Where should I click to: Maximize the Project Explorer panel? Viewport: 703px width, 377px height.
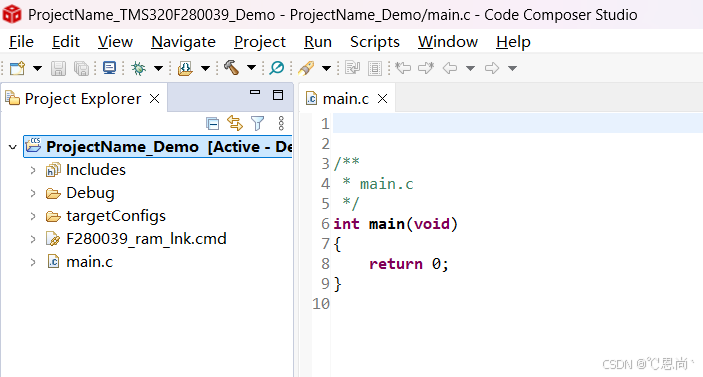[x=278, y=95]
